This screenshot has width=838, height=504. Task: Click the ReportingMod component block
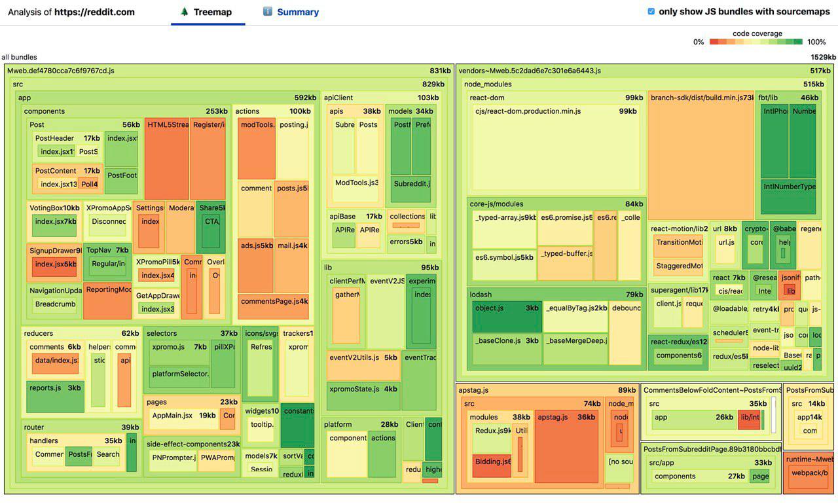[107, 301]
